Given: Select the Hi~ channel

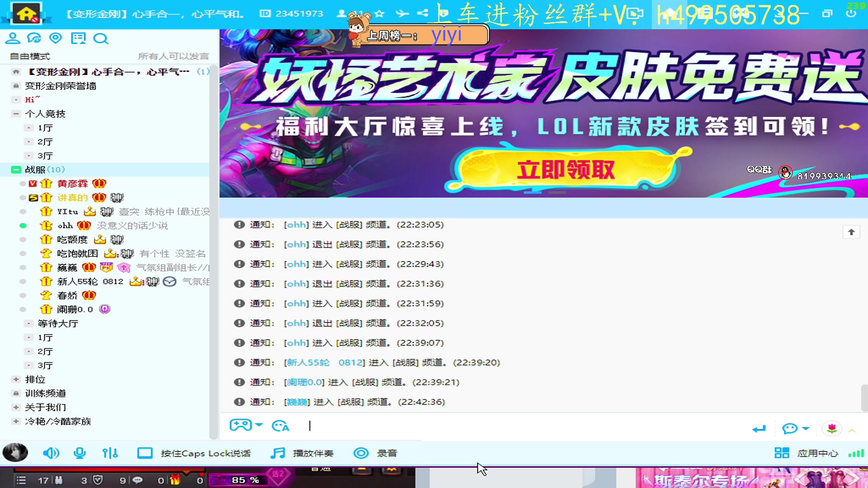Looking at the screenshot, I should [x=33, y=99].
